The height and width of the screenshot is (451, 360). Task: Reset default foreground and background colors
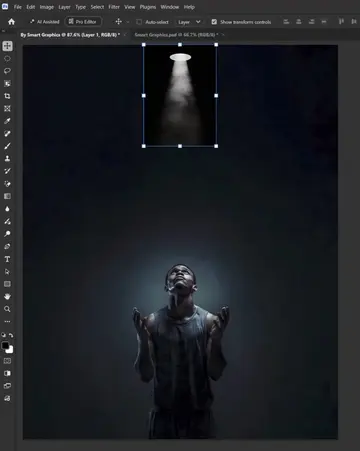click(4, 335)
